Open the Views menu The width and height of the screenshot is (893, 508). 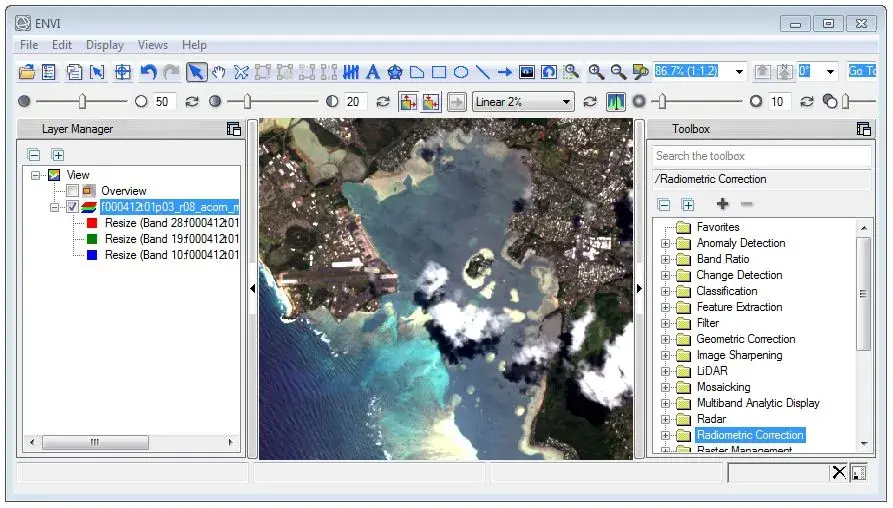click(153, 45)
